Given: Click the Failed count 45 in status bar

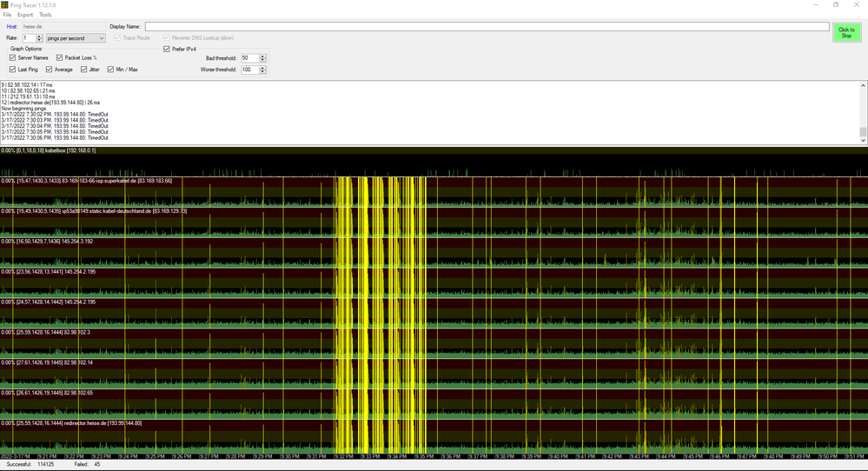Looking at the screenshot, I should 97,464.
